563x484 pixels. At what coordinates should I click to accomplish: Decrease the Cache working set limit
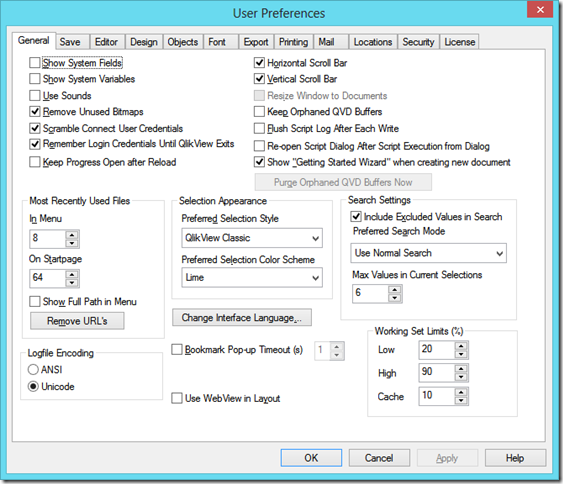coord(461,401)
